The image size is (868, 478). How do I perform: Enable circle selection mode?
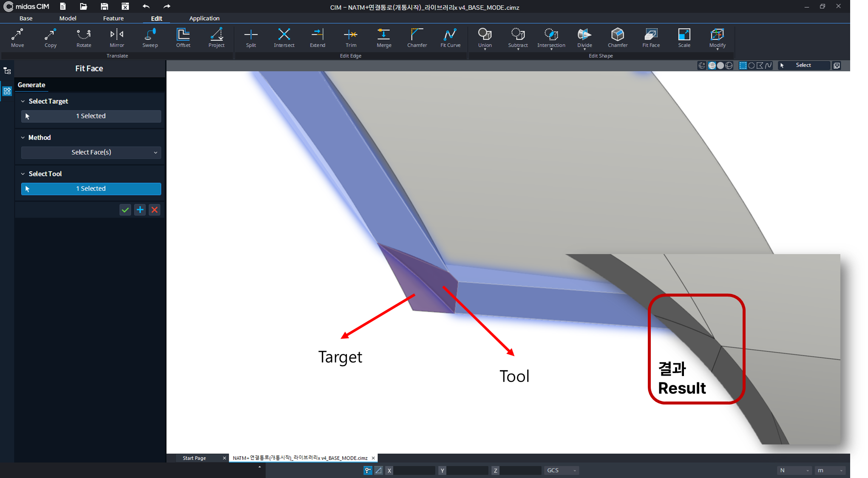pos(752,65)
